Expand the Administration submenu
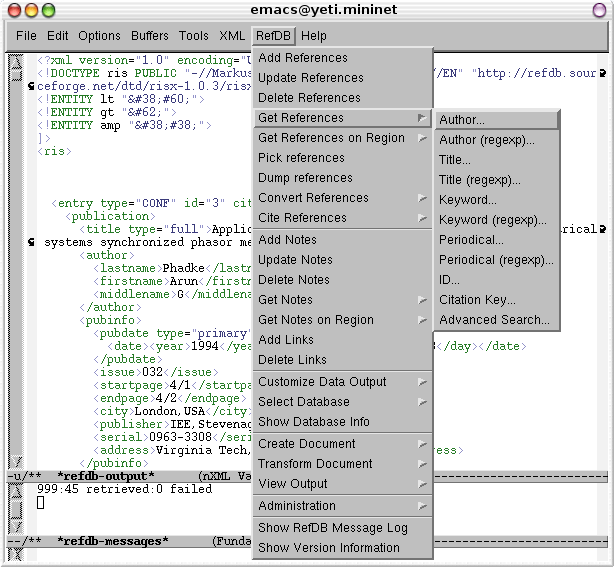The image size is (614, 567). (x=297, y=506)
